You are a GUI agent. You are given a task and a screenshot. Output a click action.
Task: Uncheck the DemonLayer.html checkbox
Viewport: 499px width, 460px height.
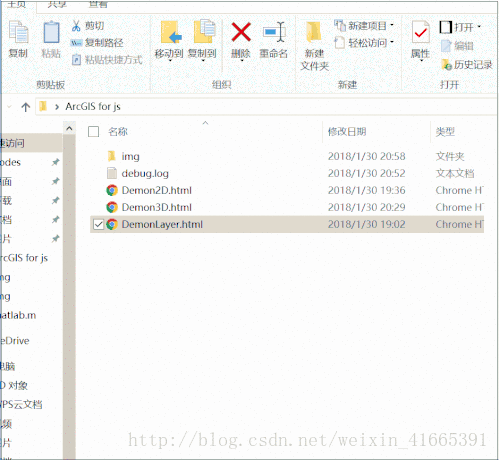point(98,224)
